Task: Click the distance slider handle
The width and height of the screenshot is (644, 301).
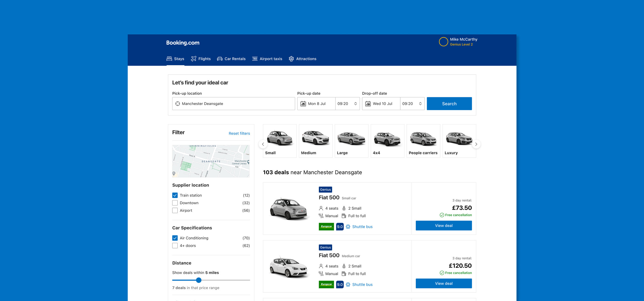Action: 199,280
